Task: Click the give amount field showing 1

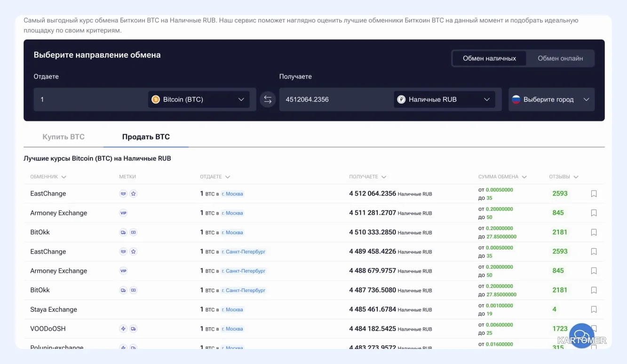Action: pos(91,100)
